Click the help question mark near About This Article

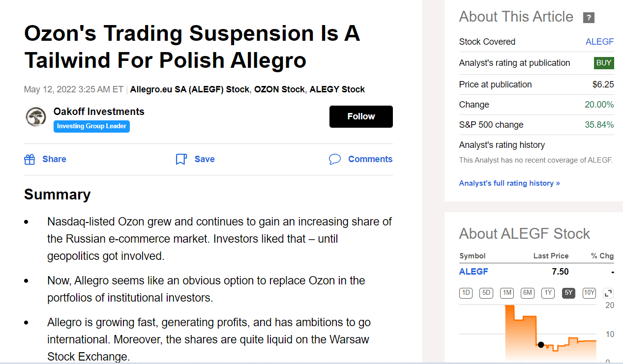coord(589,17)
